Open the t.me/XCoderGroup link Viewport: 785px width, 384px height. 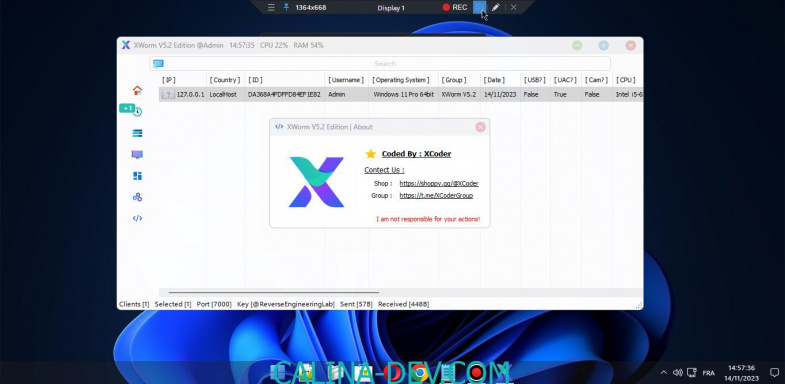click(x=436, y=196)
